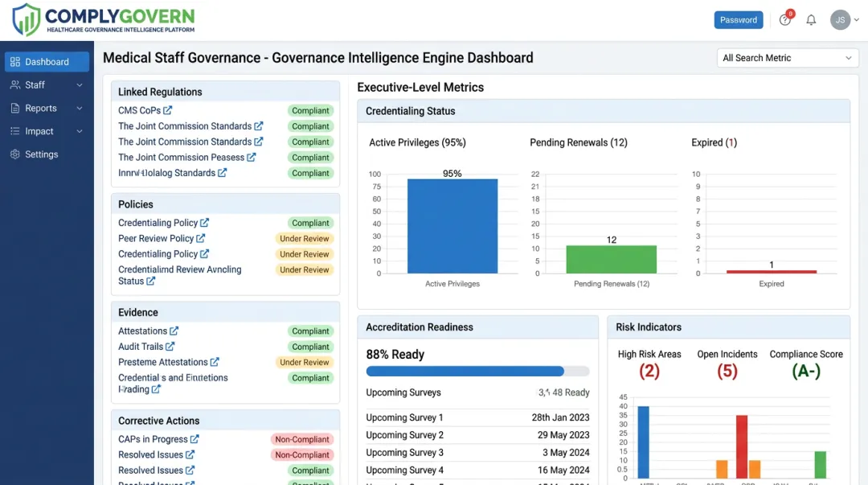Click the blue bar in Risk Indicators chart
The width and height of the screenshot is (868, 485).
pos(643,442)
